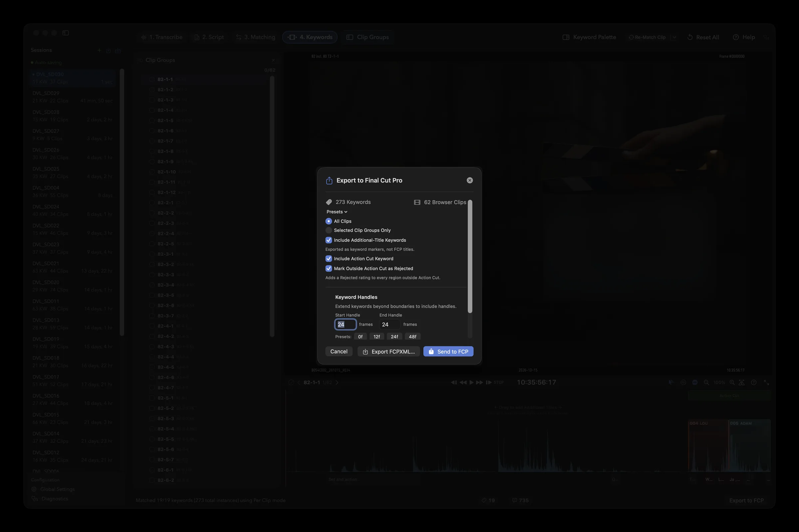Expand the Re-Match Clip dropdown arrow
Image resolution: width=799 pixels, height=532 pixels.
[x=674, y=37]
